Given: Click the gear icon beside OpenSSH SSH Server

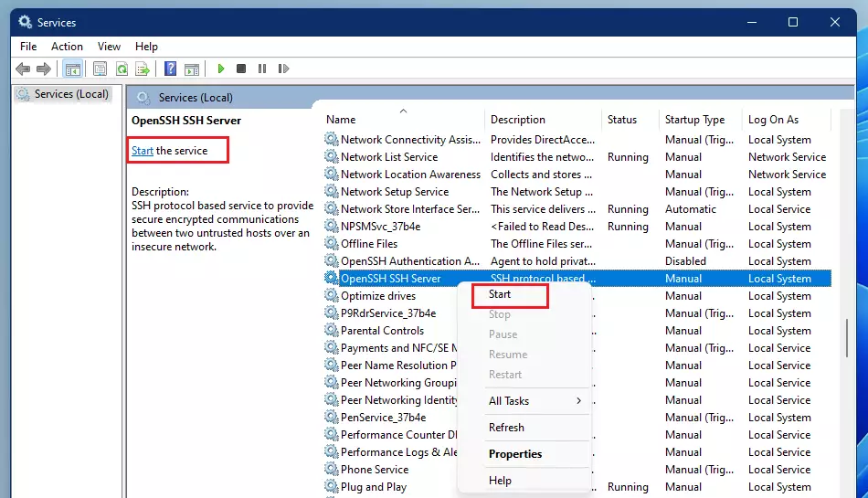Looking at the screenshot, I should 331,279.
